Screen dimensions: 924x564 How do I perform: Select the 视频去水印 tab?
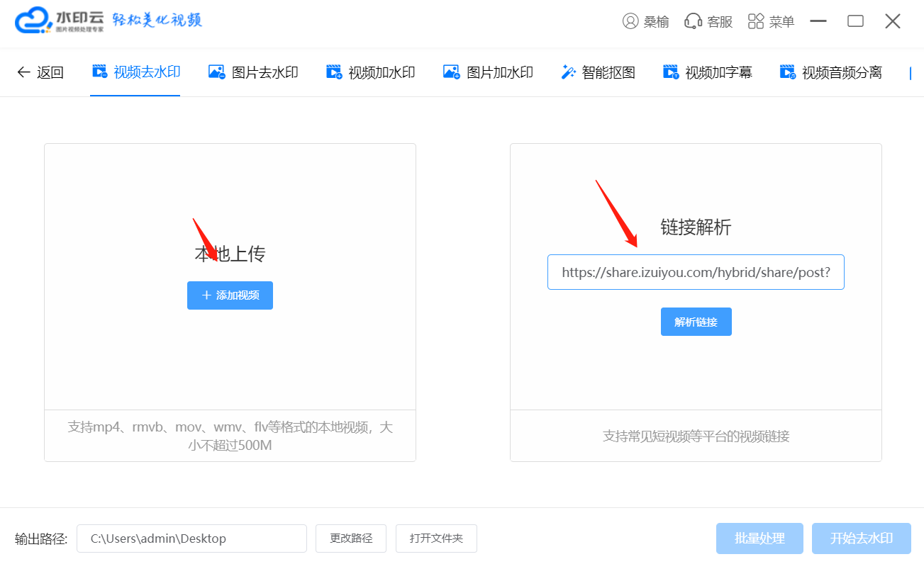(x=136, y=72)
